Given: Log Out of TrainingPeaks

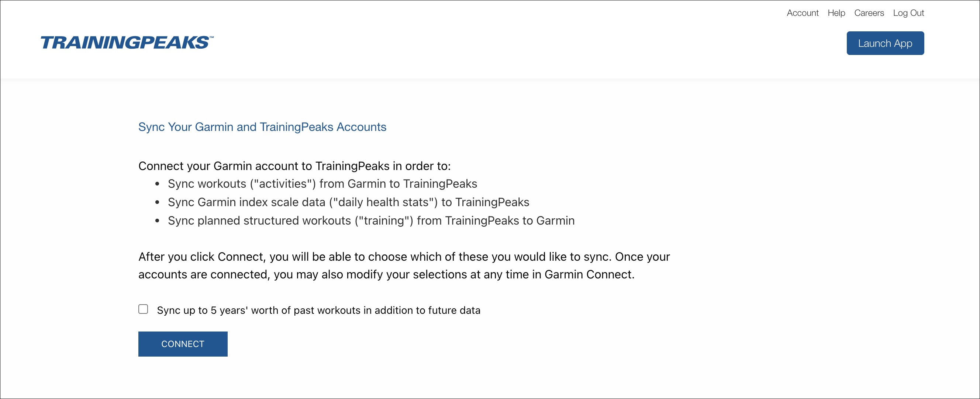Looking at the screenshot, I should point(908,13).
